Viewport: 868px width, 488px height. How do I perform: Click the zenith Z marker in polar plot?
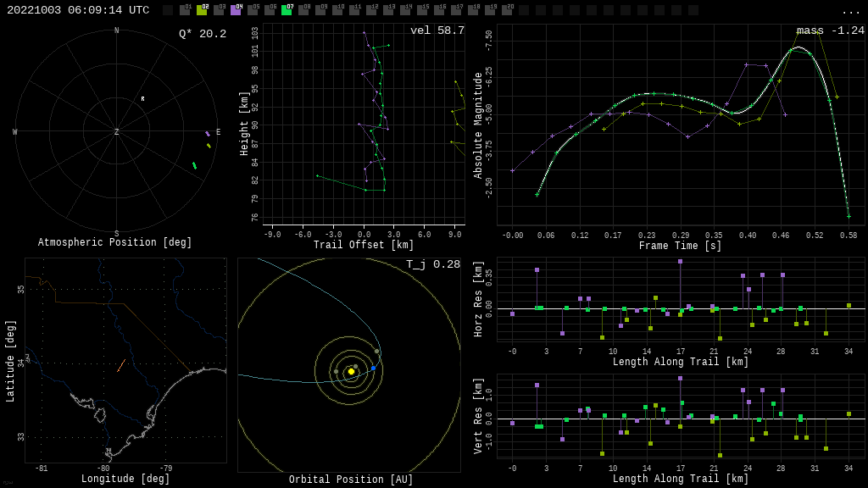(x=117, y=132)
